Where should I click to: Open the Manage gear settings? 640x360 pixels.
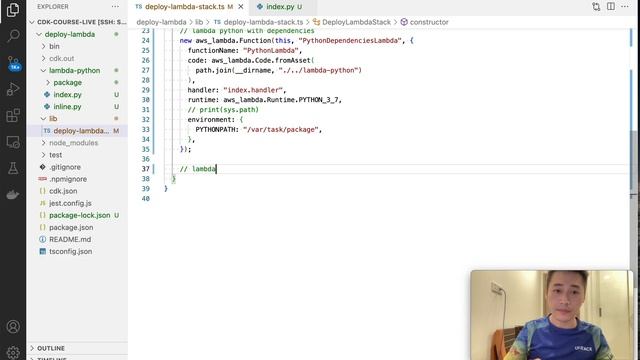13,352
